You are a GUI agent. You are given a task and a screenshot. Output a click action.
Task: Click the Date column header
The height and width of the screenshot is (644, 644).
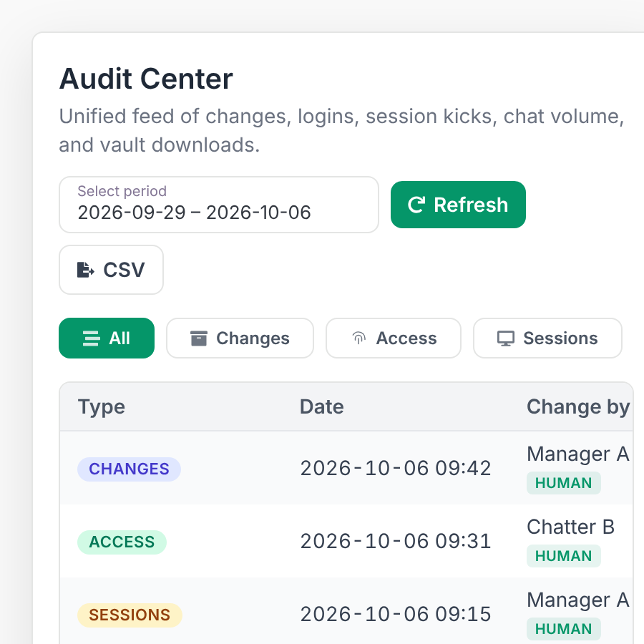click(x=321, y=406)
